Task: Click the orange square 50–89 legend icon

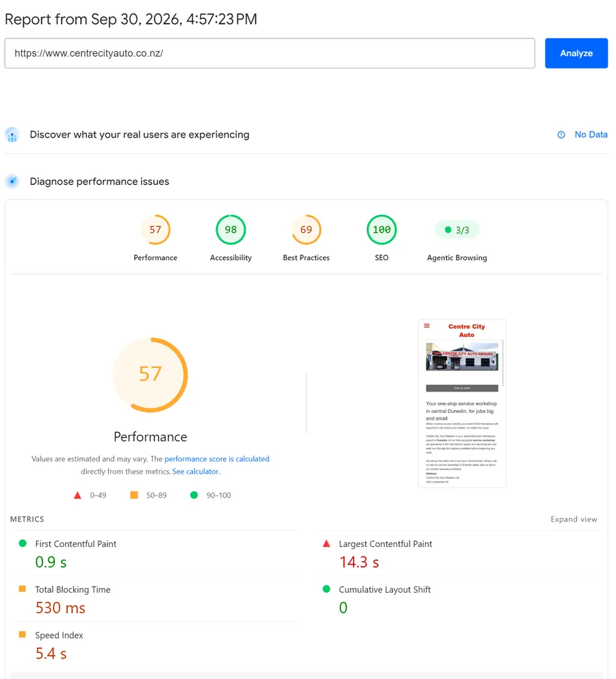Action: point(134,494)
